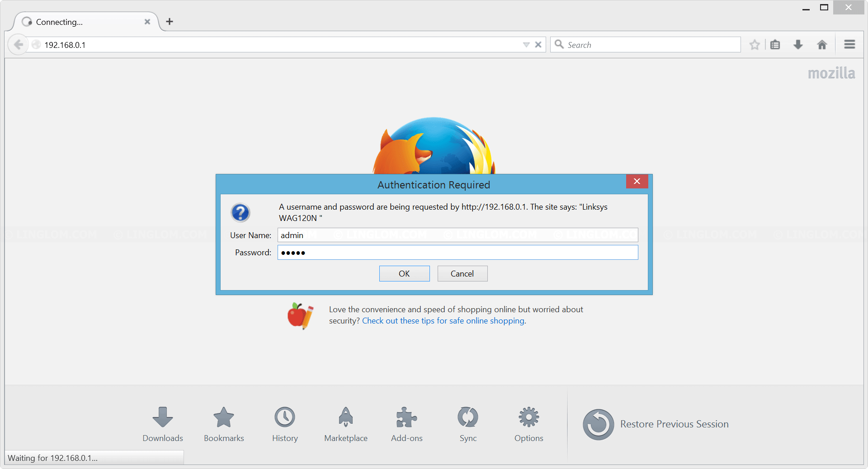
Task: Stop loading with the address bar X
Action: pos(538,45)
